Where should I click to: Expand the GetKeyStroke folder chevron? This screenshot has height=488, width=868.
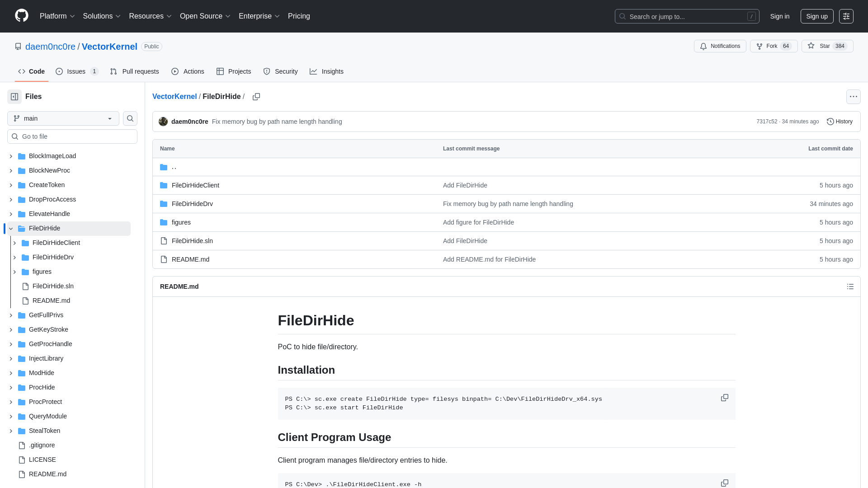[11, 329]
